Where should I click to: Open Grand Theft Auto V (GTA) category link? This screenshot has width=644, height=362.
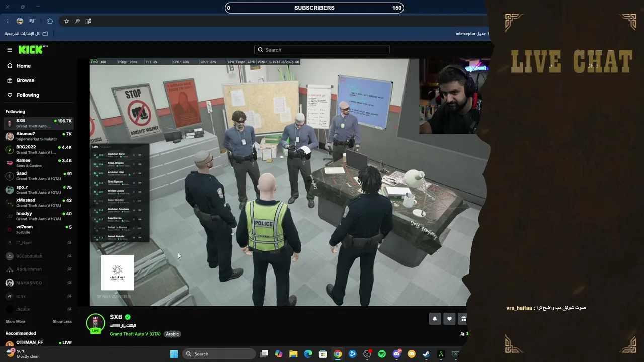[x=135, y=334]
